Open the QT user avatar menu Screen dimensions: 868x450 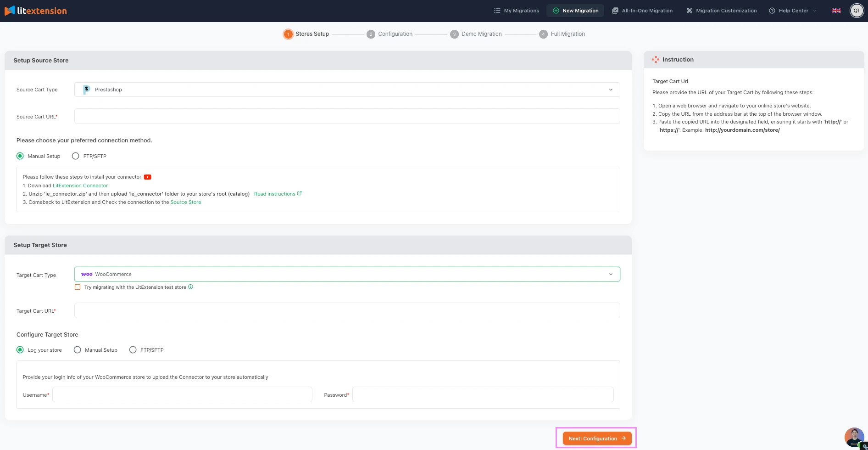click(857, 11)
